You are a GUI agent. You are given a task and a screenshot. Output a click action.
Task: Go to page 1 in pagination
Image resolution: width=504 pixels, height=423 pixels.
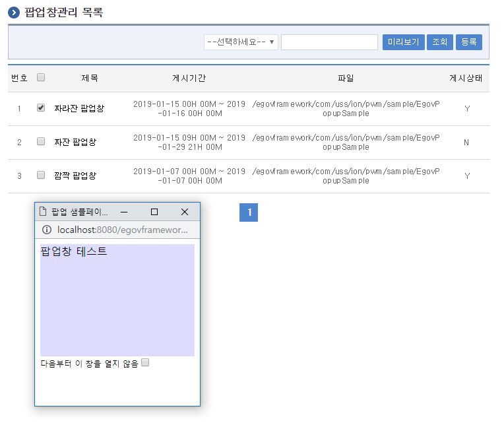pyautogui.click(x=249, y=212)
